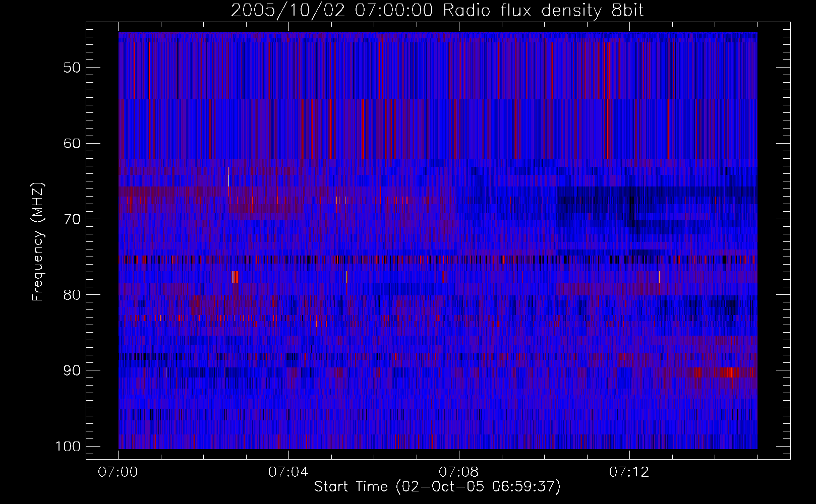This screenshot has height=504, width=816.
Task: Click the 07:08 time tick label
Action: [459, 472]
